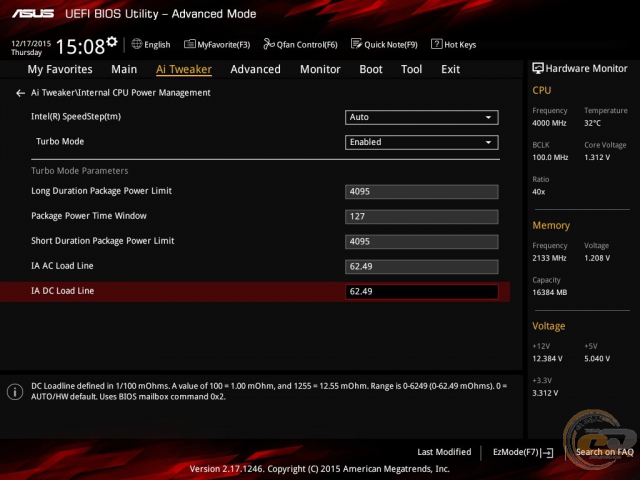Click Core Voltage 1.312 V value
This screenshot has height=480, width=640.
pyautogui.click(x=597, y=158)
